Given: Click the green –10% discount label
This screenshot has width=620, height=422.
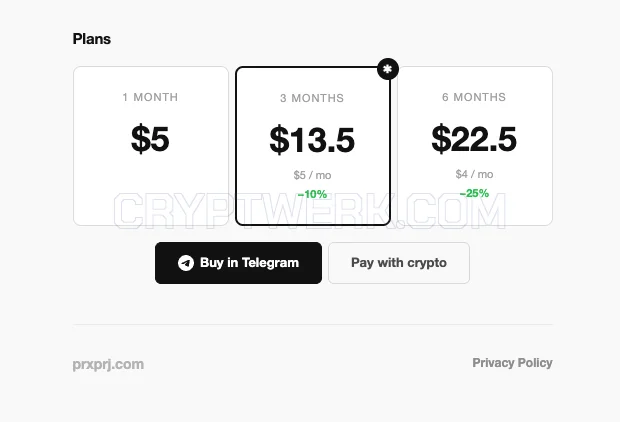Looking at the screenshot, I should (x=312, y=194).
